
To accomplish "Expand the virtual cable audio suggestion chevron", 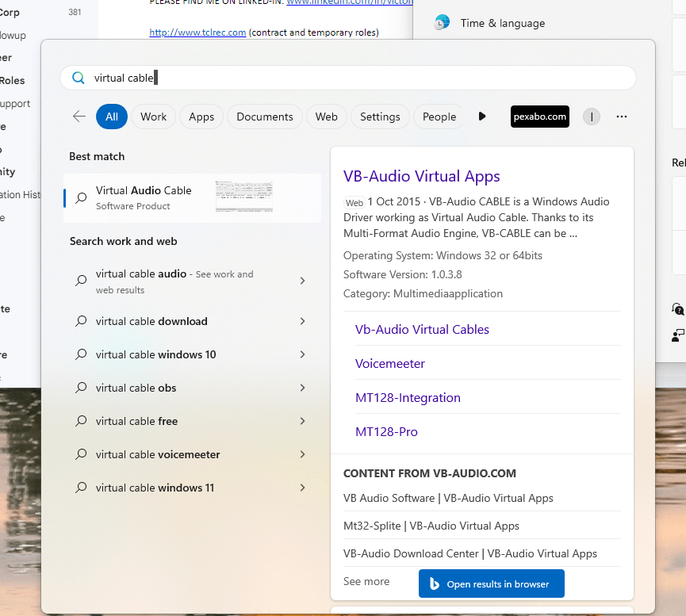I will pos(302,281).
